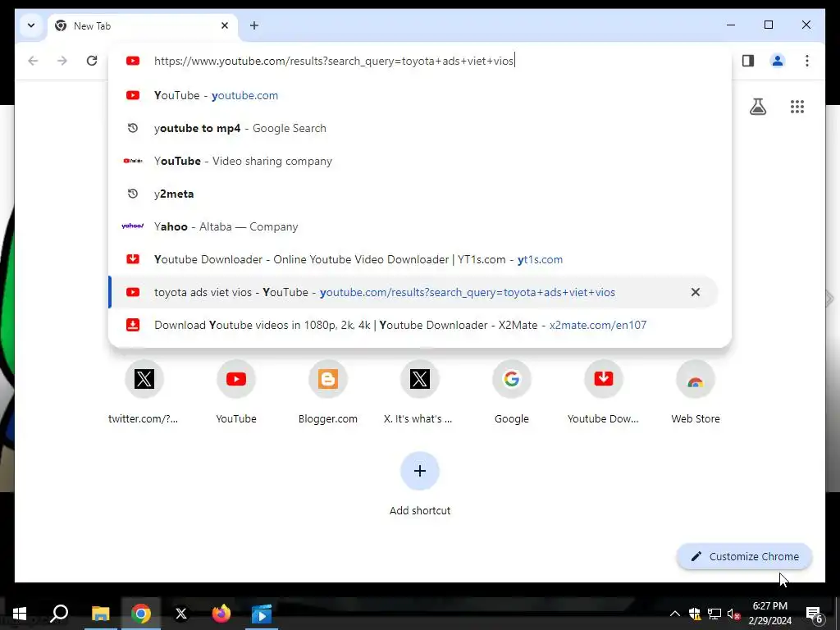Open the 'X. It's what's ...' shortcut
Viewport: 840px width, 630px height.
click(419, 392)
